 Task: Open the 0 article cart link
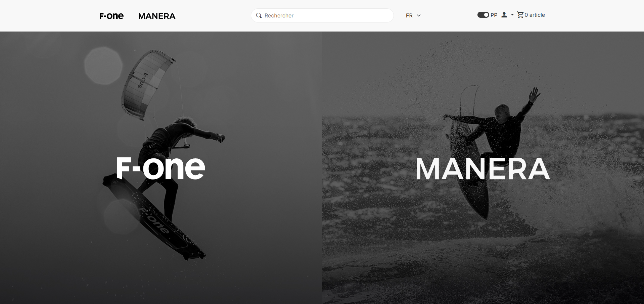click(531, 15)
